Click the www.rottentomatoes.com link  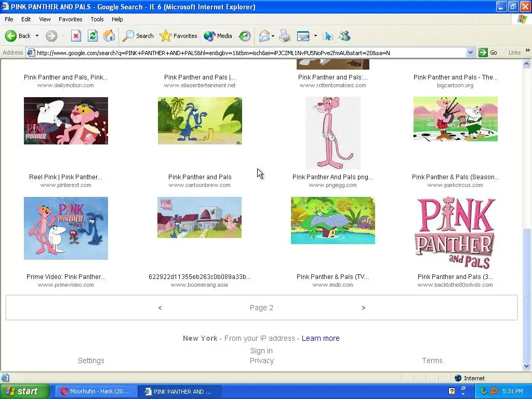pyautogui.click(x=333, y=85)
